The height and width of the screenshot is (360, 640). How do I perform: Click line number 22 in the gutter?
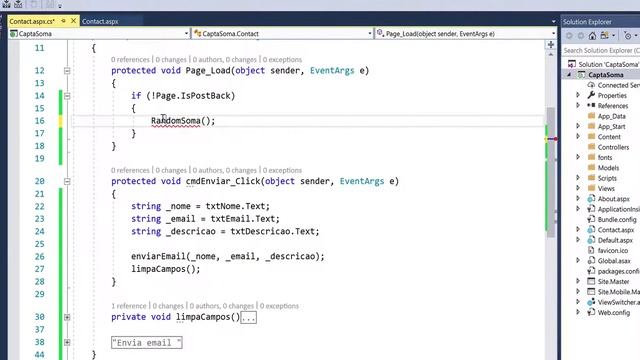[39, 207]
